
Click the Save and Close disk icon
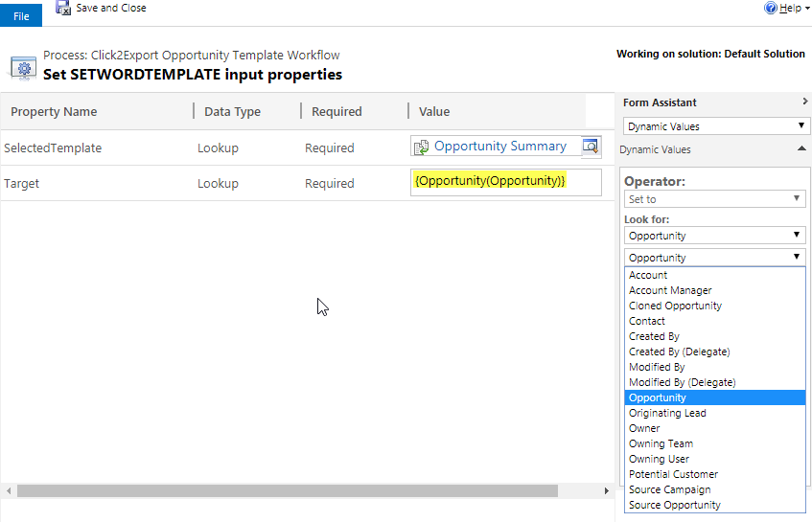click(63, 8)
